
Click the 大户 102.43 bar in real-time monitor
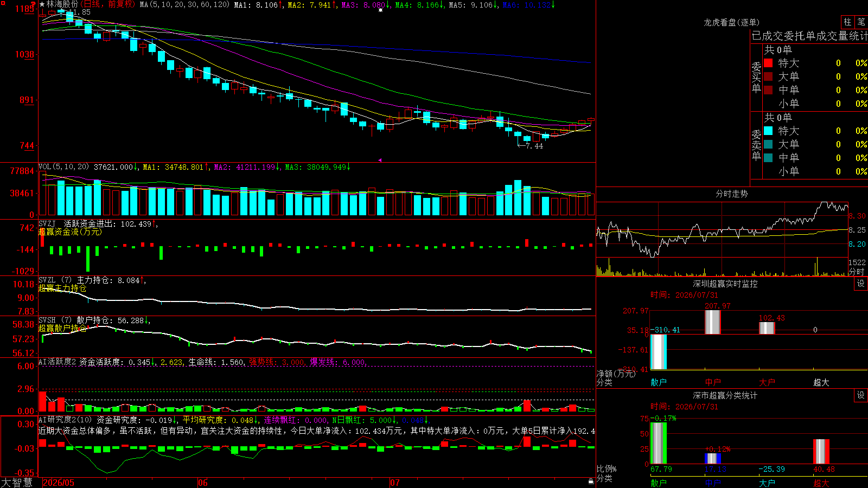pyautogui.click(x=767, y=328)
